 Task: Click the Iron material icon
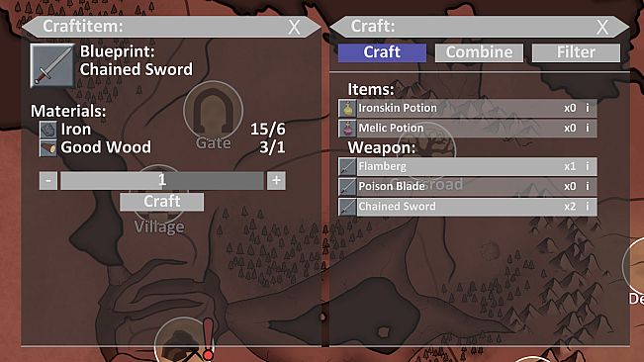[48, 130]
